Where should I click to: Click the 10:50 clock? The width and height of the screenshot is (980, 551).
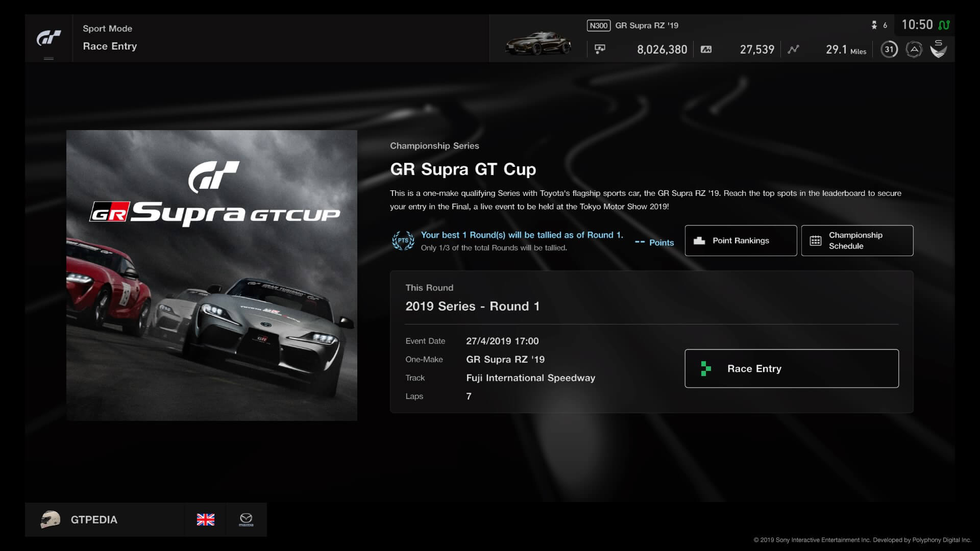pos(917,24)
